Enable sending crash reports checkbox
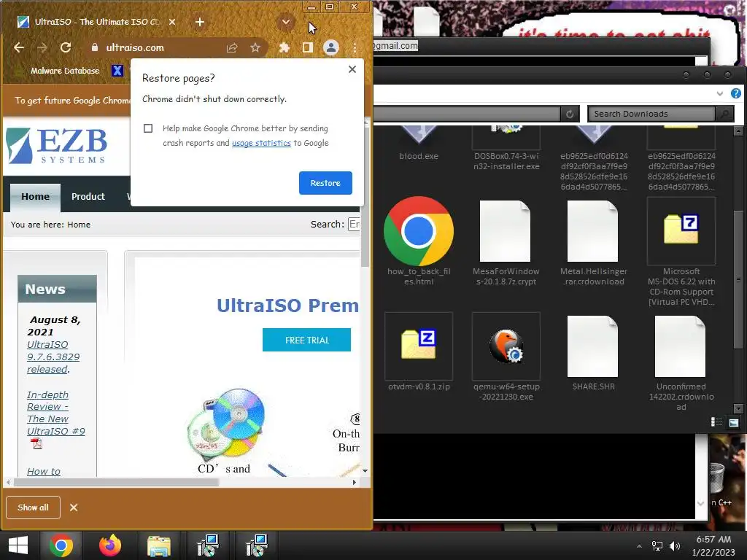Image resolution: width=747 pixels, height=560 pixels. click(148, 128)
